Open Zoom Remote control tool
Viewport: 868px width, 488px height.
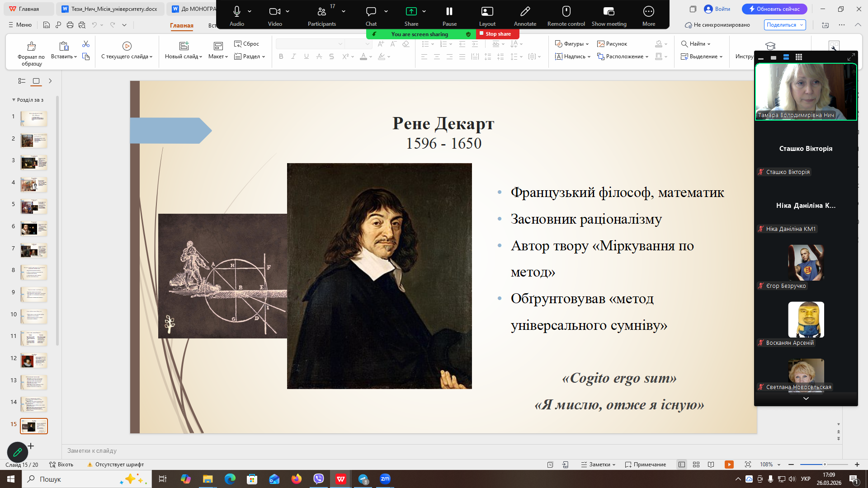click(566, 12)
